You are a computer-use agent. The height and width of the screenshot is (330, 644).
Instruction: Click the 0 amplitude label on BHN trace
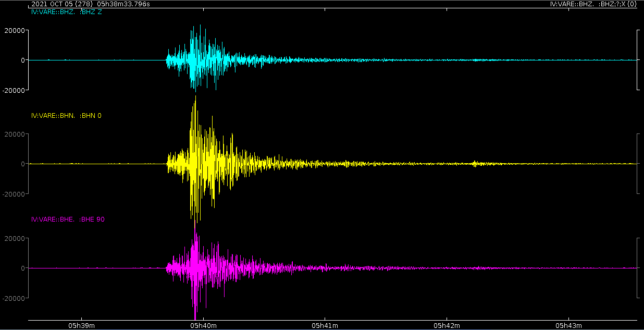coord(23,164)
